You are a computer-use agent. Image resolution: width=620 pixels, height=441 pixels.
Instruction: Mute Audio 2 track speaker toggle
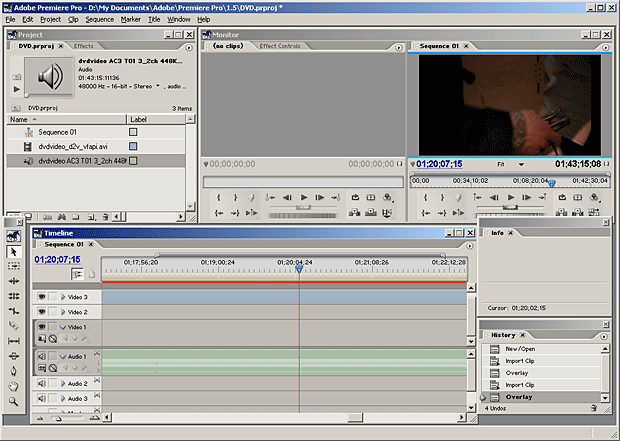[42, 383]
